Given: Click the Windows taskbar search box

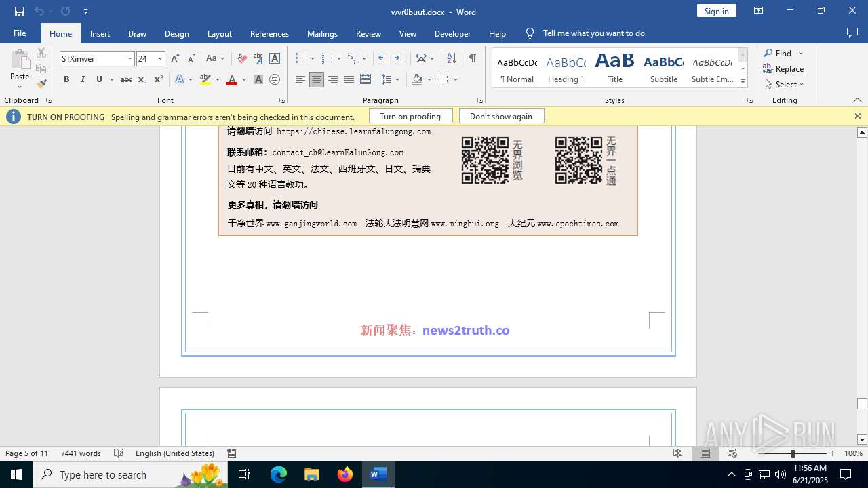Looking at the screenshot, I should point(130,474).
